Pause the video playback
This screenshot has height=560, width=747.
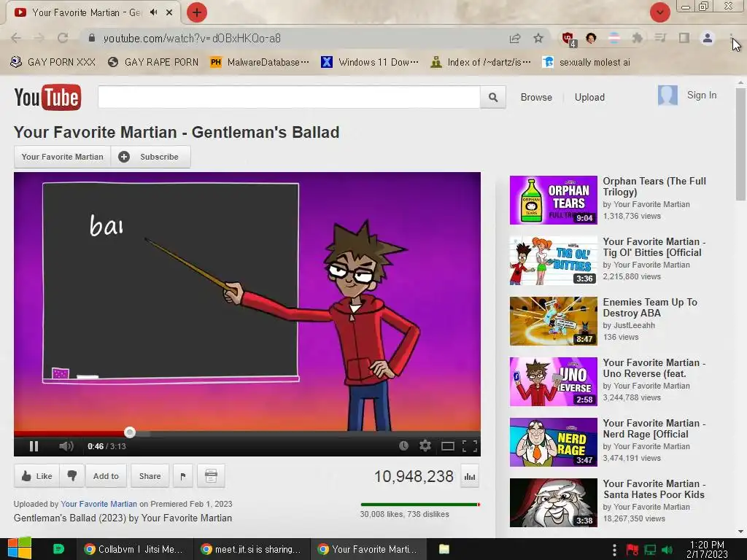coord(34,446)
